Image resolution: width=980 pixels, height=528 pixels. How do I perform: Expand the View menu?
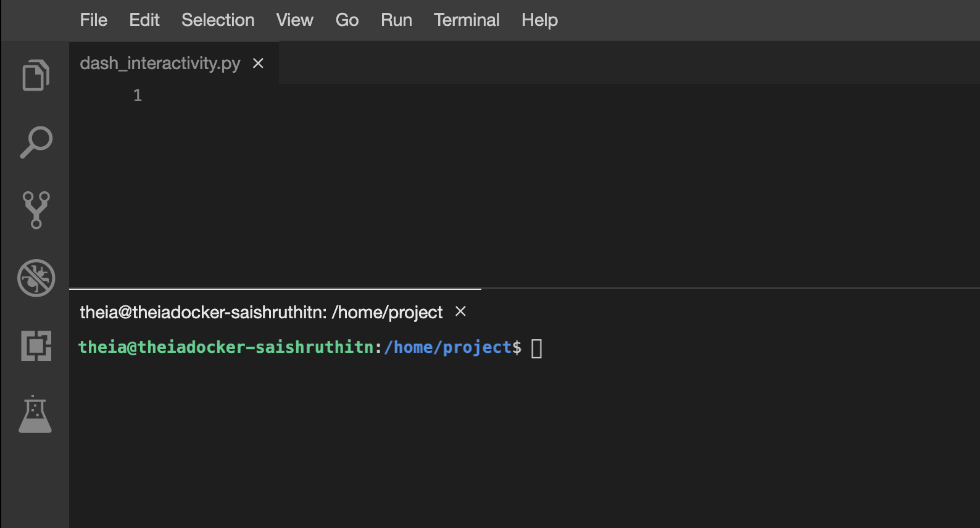[294, 20]
